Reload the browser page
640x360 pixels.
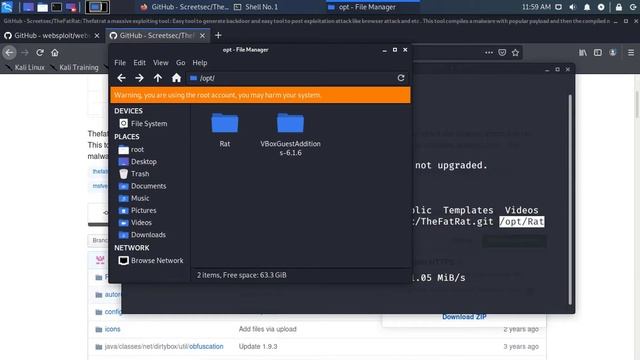[x=40, y=53]
